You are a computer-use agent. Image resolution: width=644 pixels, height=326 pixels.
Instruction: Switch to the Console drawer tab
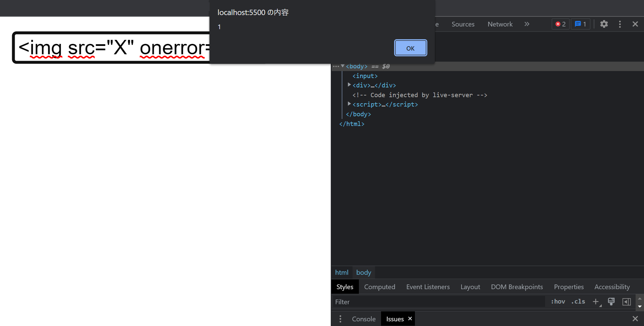(x=364, y=319)
